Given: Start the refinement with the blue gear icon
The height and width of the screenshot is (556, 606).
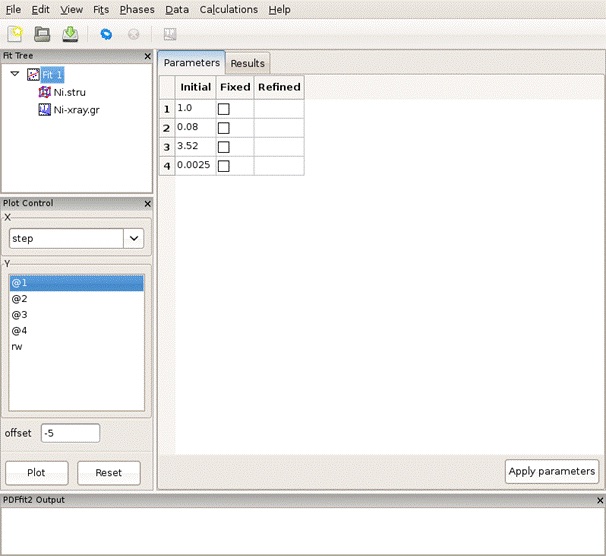Looking at the screenshot, I should pos(106,34).
